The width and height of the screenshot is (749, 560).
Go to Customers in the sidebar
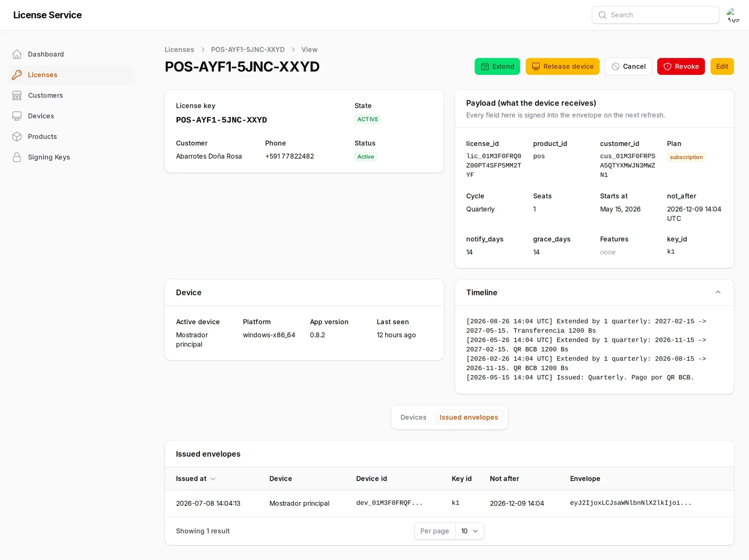pyautogui.click(x=71, y=95)
